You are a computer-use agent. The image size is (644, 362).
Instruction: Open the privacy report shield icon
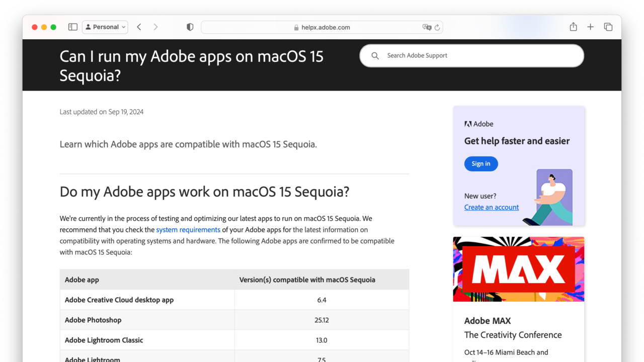[190, 27]
